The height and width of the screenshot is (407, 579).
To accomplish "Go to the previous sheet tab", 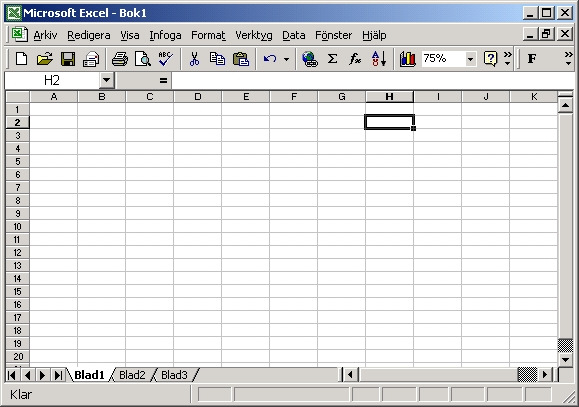I will [x=27, y=375].
